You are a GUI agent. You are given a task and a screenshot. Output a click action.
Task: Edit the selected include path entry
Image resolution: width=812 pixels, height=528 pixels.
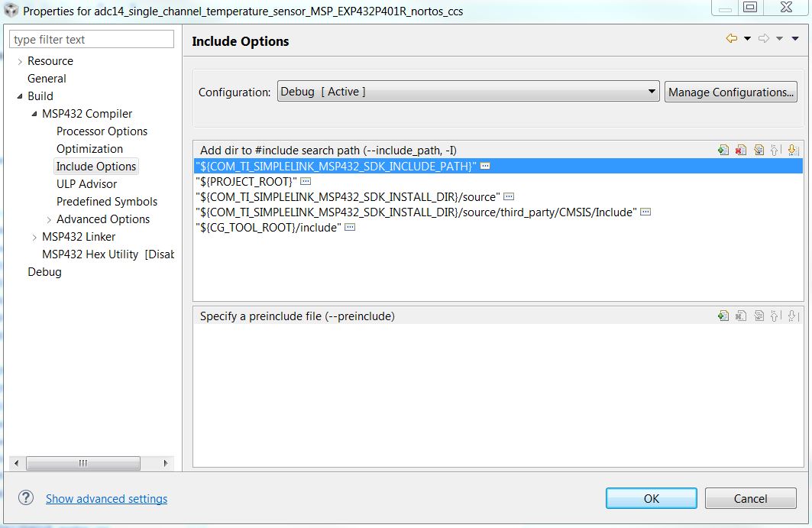759,151
